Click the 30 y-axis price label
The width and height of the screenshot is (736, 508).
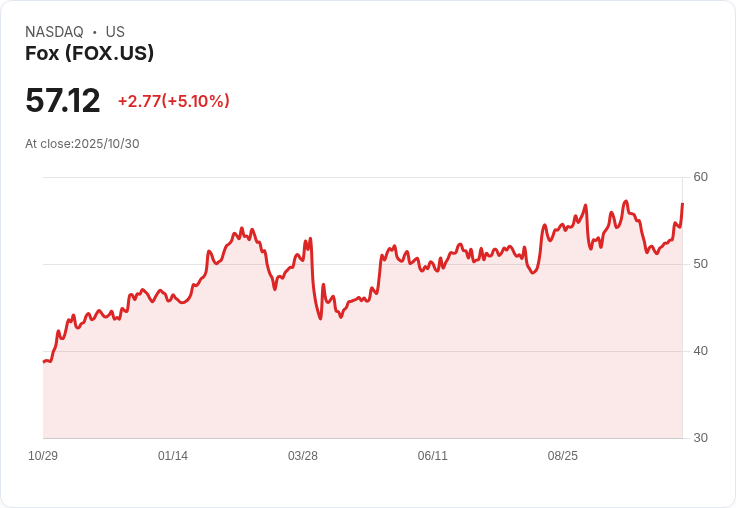pyautogui.click(x=700, y=438)
